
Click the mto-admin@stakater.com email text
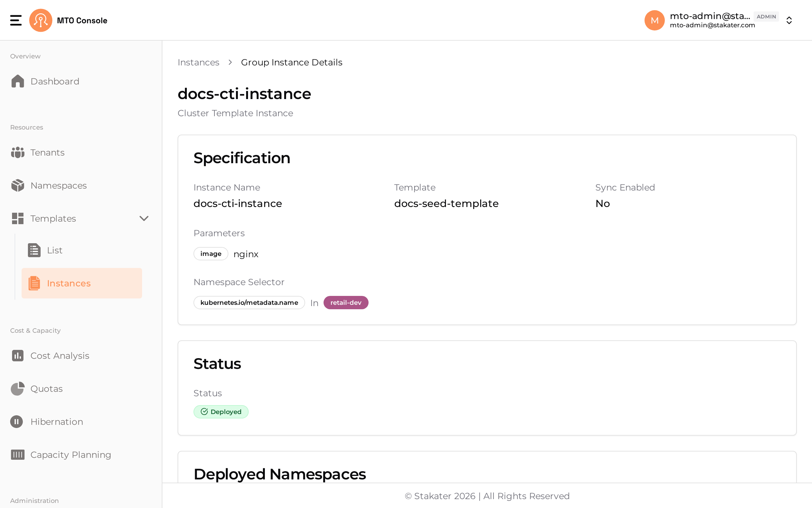712,25
